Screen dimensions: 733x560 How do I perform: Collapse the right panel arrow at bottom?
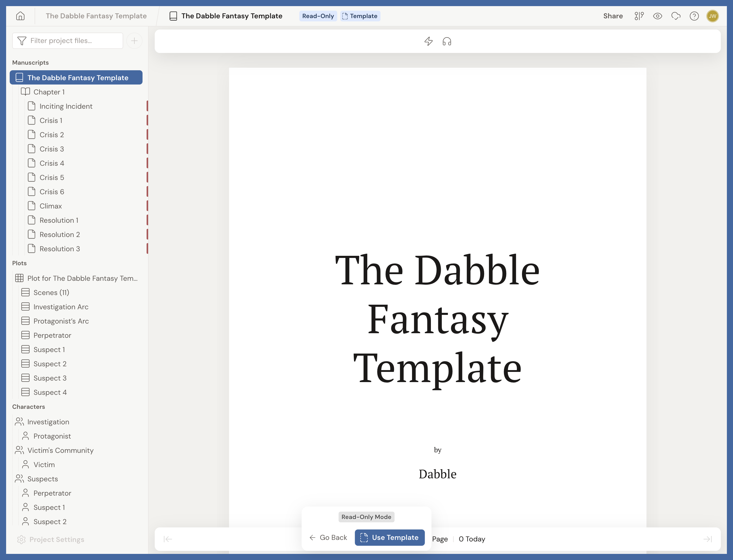click(x=707, y=539)
